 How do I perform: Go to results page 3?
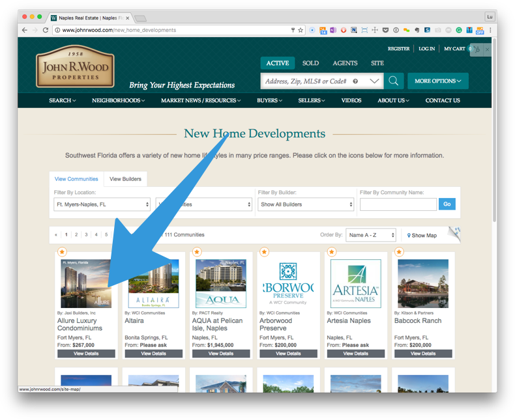86,234
